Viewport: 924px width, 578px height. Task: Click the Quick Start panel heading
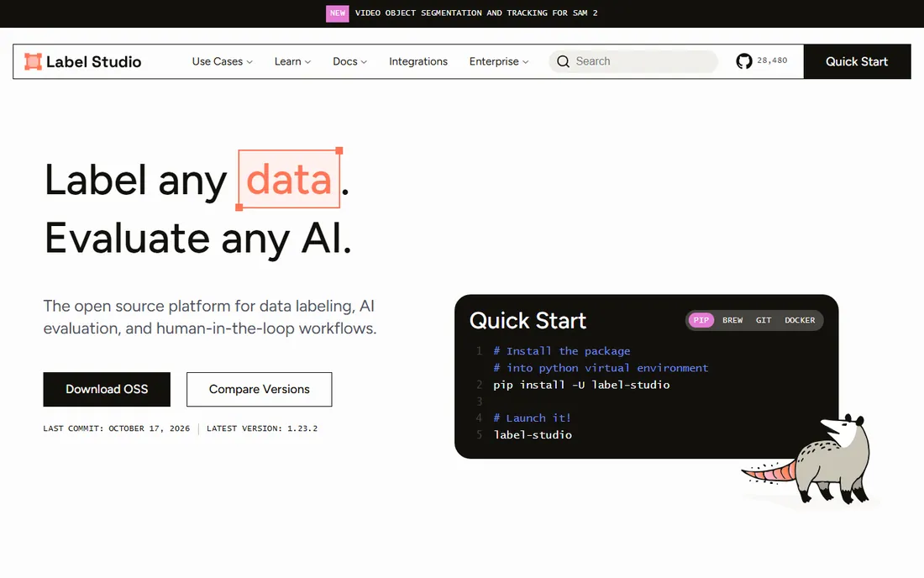pos(528,321)
